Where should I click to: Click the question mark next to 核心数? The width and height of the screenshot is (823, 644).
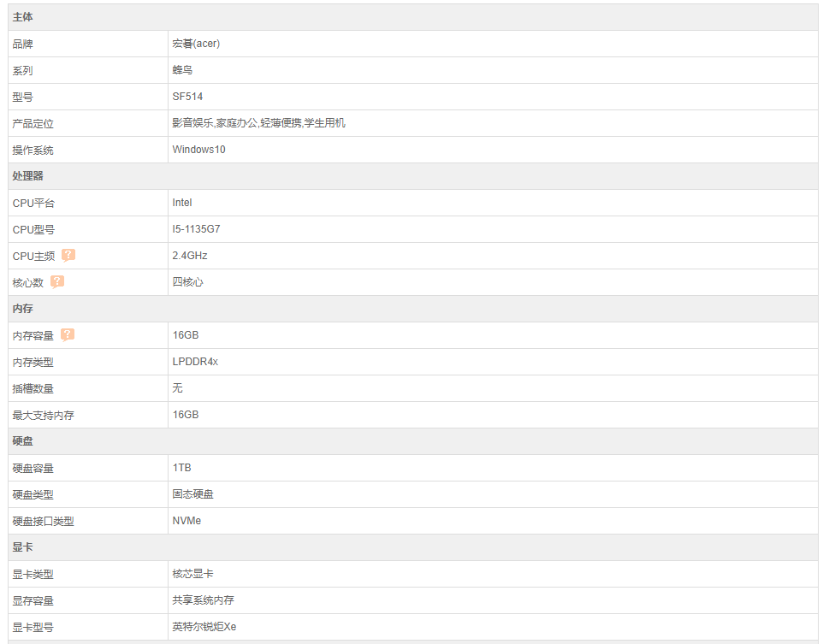click(x=57, y=282)
